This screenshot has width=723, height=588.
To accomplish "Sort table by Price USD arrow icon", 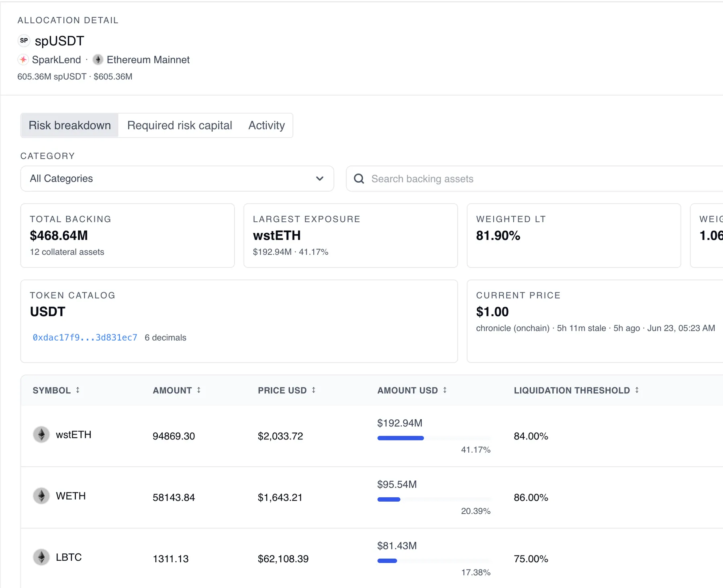I will (x=314, y=390).
